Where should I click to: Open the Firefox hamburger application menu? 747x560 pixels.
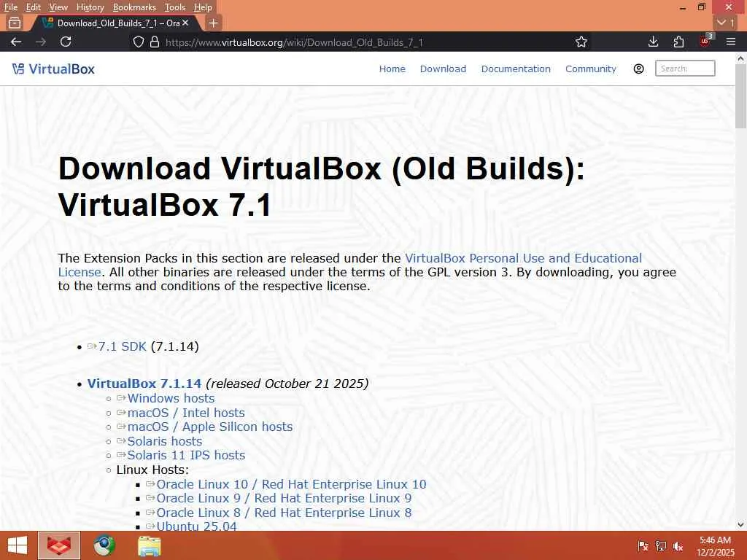[731, 42]
